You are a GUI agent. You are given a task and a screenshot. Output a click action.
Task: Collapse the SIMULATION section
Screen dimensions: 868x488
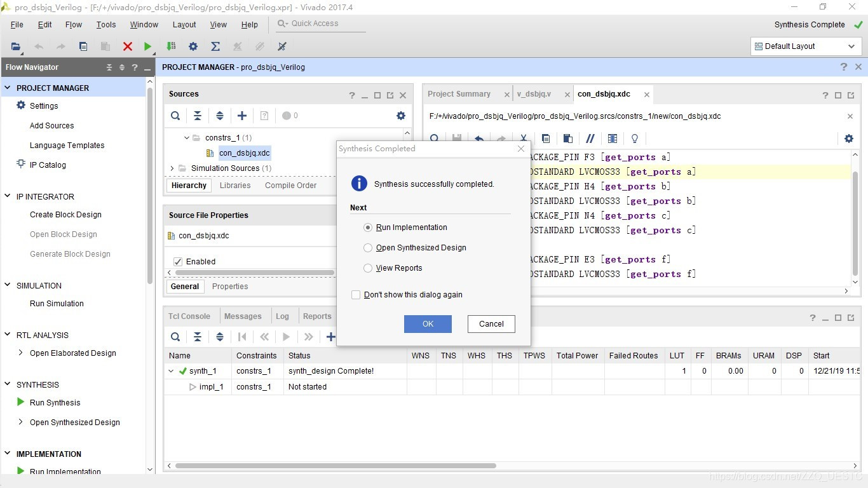tap(8, 285)
